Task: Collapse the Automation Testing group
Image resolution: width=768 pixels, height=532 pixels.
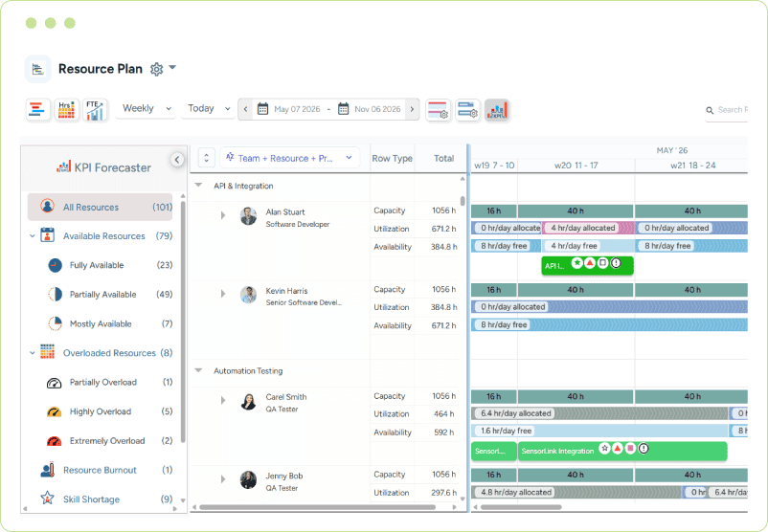Action: 199,370
